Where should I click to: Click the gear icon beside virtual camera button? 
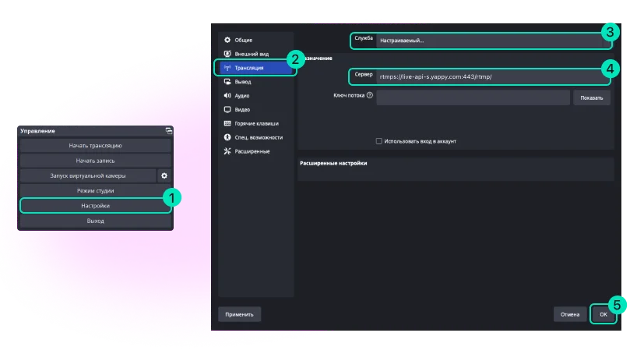coord(164,176)
